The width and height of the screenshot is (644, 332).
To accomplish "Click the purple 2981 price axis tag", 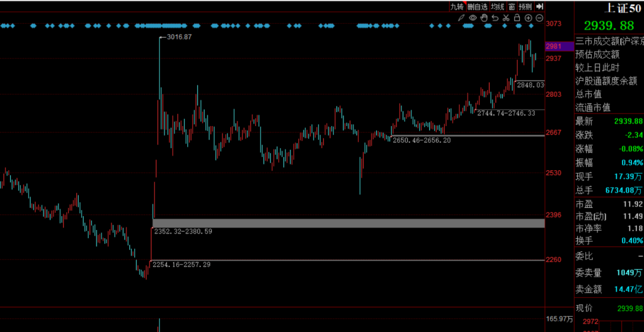I will [553, 46].
